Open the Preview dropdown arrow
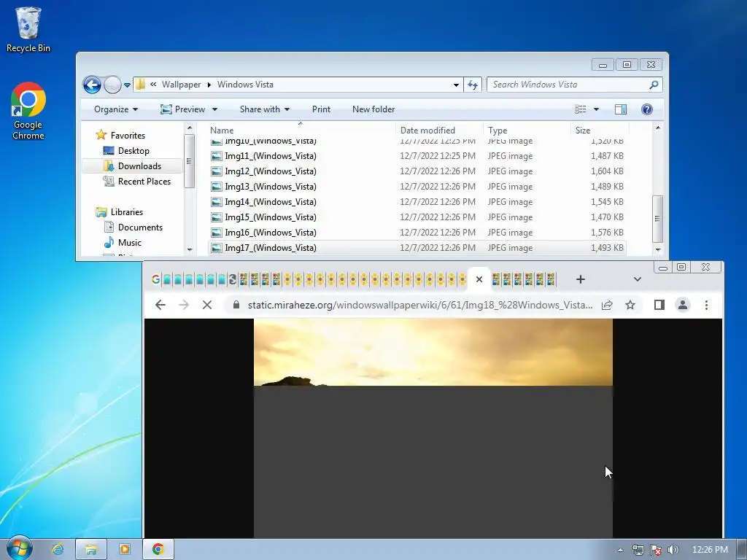747x560 pixels. click(215, 109)
